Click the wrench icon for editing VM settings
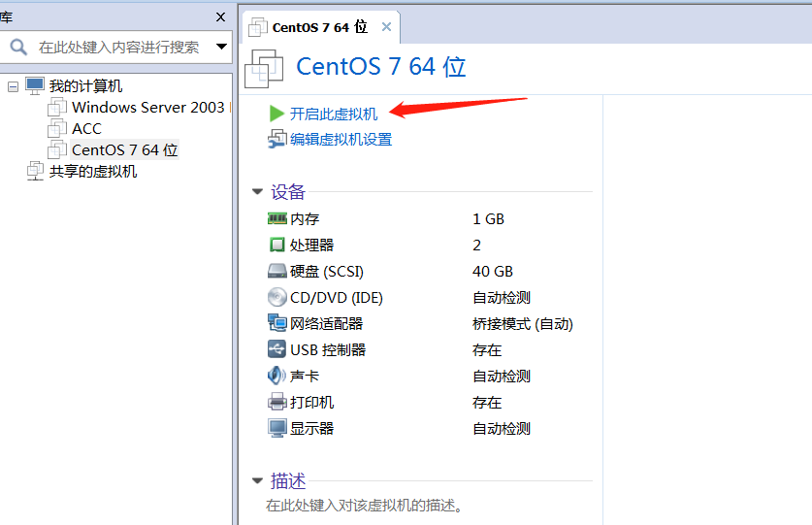 [x=277, y=139]
